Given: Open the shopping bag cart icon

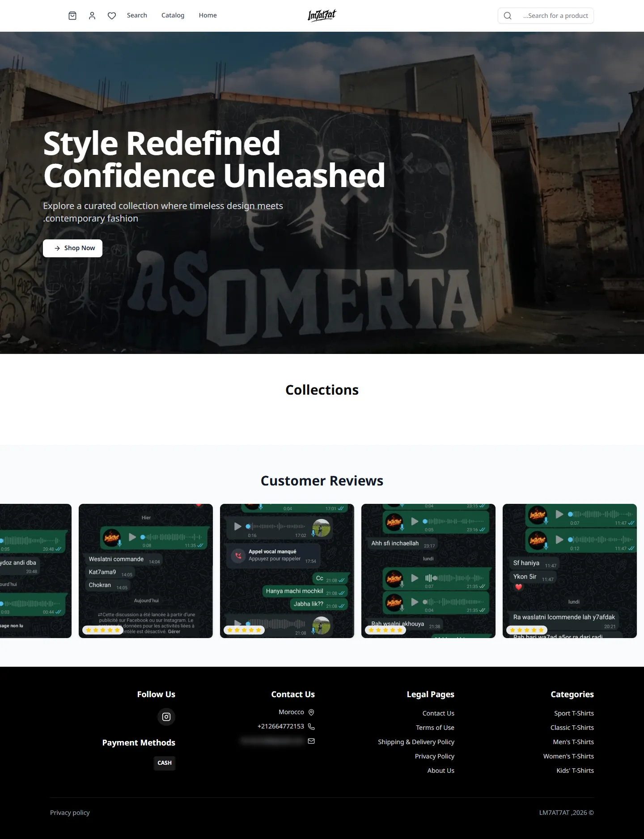Looking at the screenshot, I should click(x=72, y=16).
